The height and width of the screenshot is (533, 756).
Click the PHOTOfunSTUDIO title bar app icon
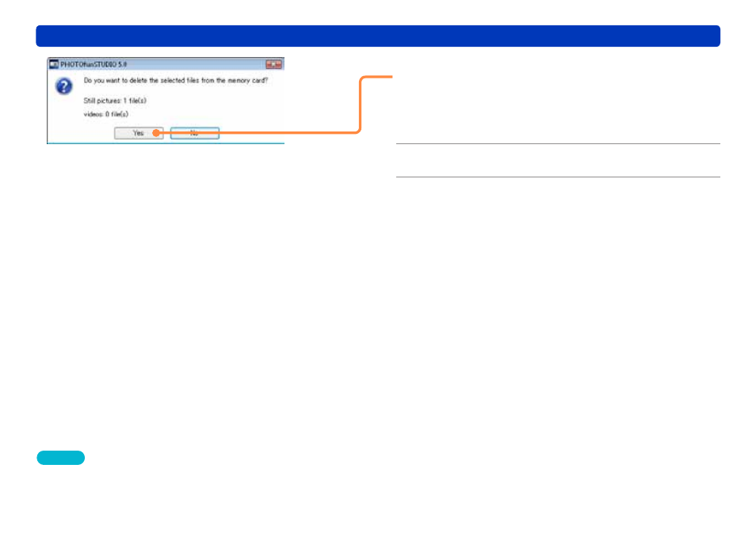pos(54,64)
